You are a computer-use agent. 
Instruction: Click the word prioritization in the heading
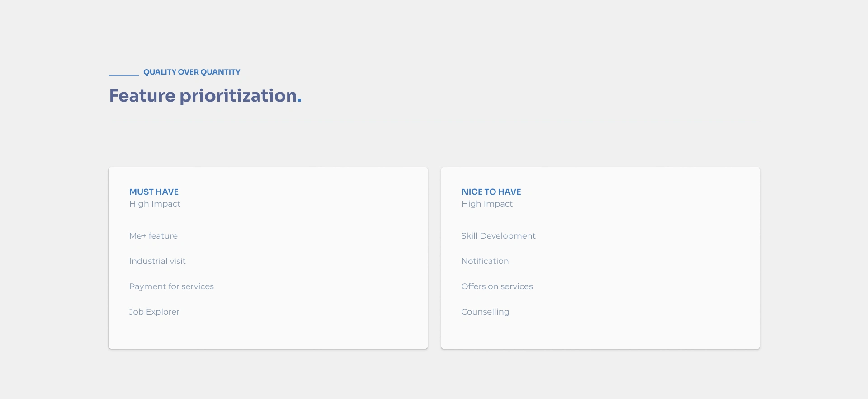238,96
